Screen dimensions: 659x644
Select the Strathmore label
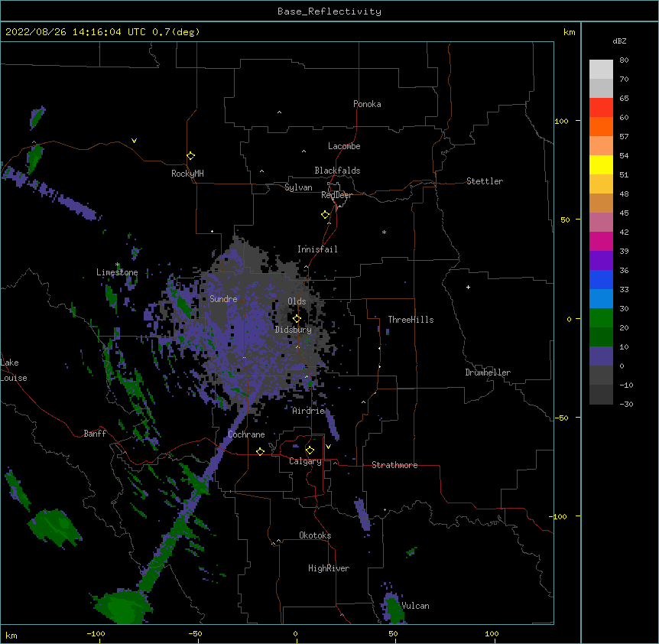[x=394, y=465]
